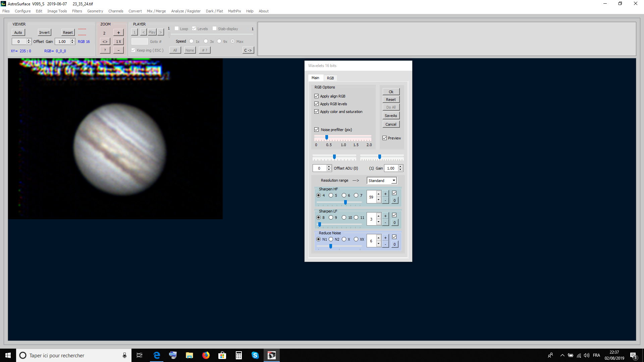Open the Filters menu

[77, 11]
